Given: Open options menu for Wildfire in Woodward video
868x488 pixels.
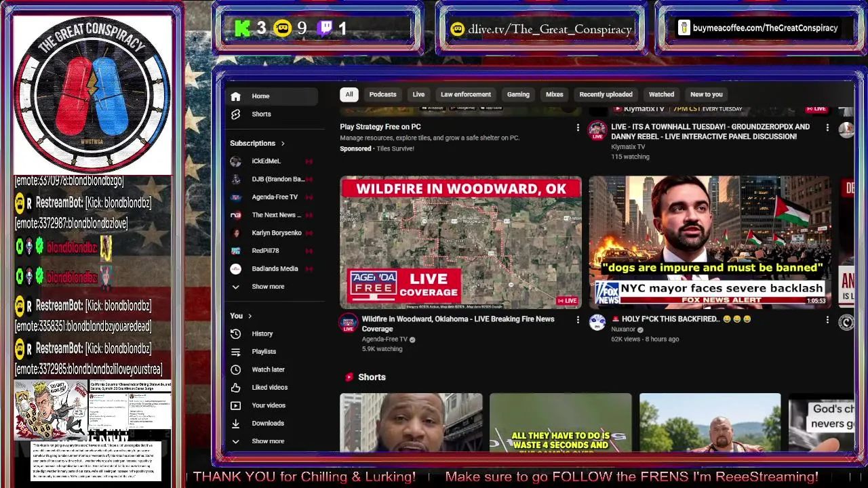Looking at the screenshot, I should [578, 319].
